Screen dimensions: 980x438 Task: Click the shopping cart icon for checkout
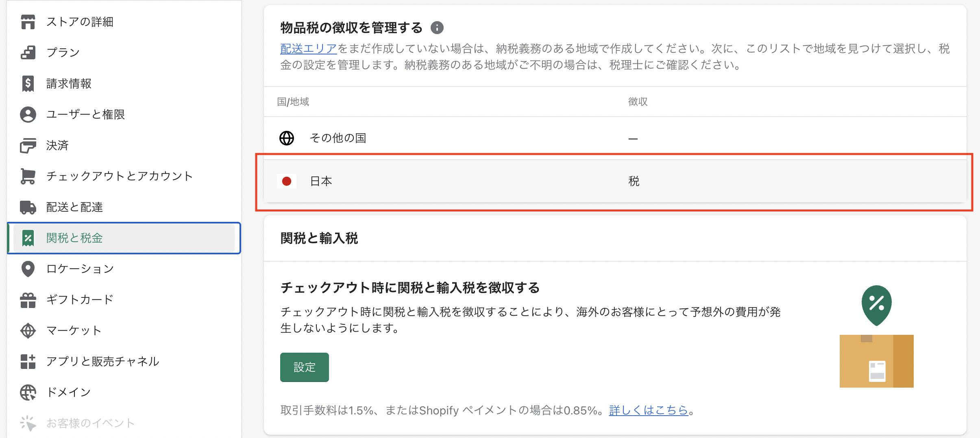(x=28, y=176)
